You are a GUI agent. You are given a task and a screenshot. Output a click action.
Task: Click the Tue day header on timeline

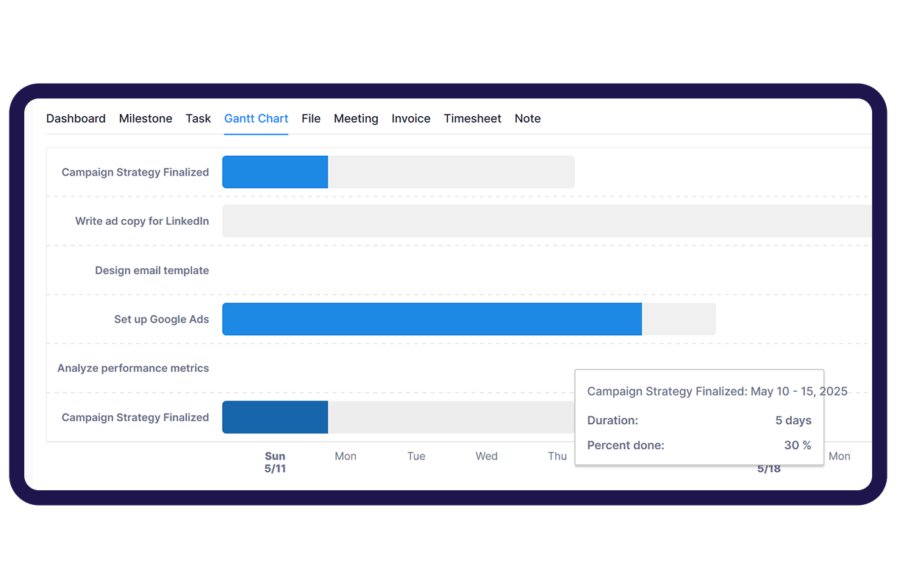coord(416,456)
